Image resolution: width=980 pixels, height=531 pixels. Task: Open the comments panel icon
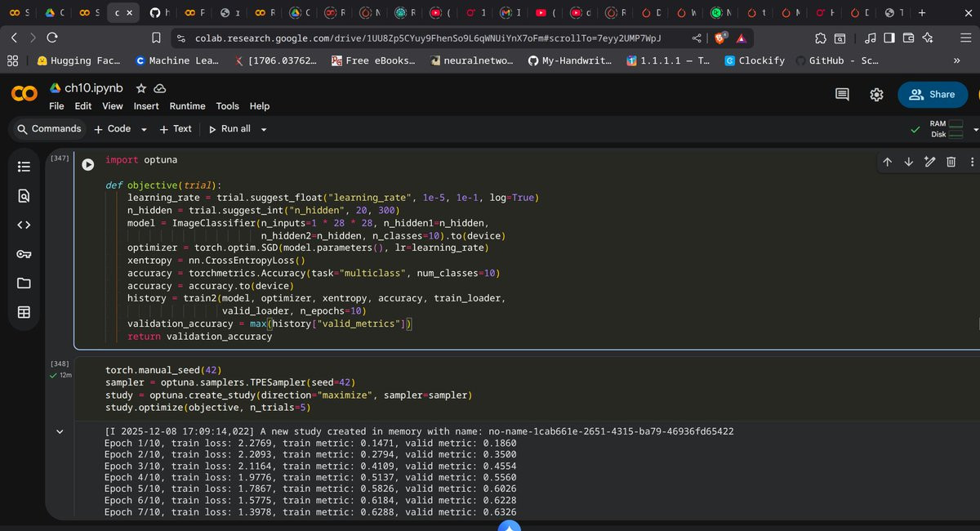[842, 95]
